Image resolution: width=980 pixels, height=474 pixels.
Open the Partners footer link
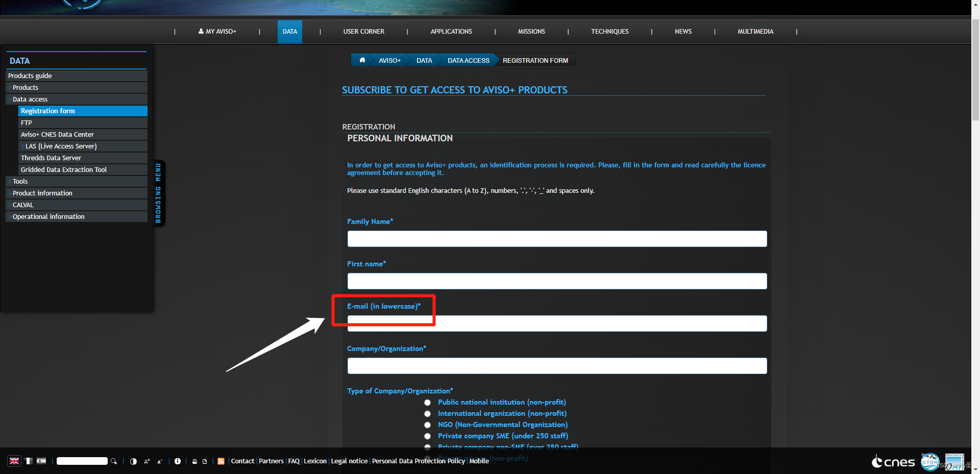(271, 461)
